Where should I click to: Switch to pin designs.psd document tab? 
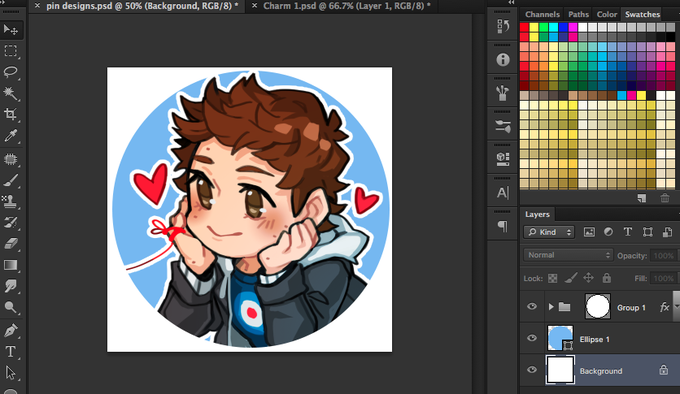[x=142, y=6]
